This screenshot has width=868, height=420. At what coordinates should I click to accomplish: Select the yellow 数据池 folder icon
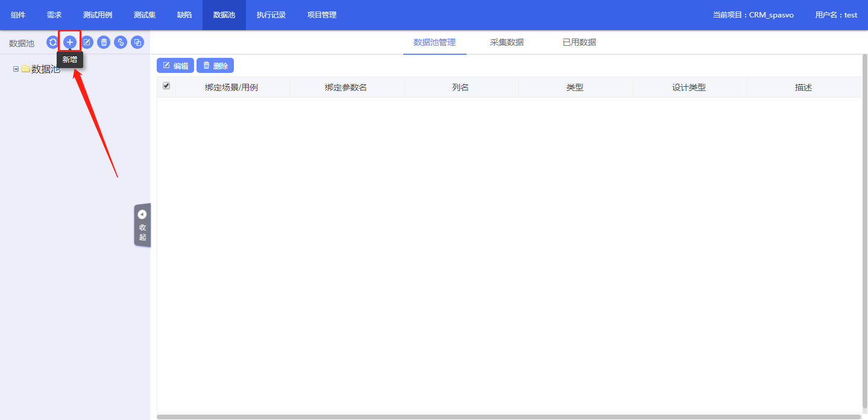click(25, 69)
